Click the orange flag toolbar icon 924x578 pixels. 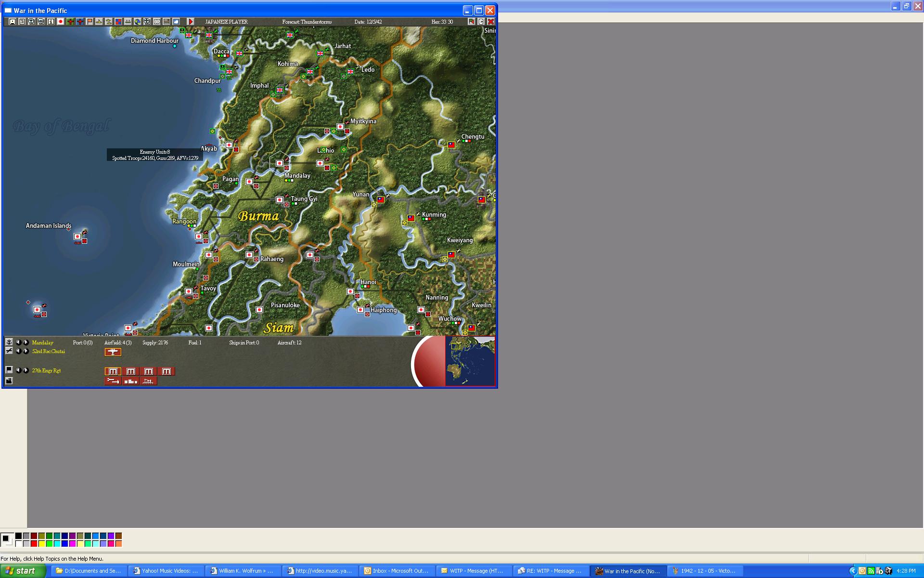coord(90,22)
